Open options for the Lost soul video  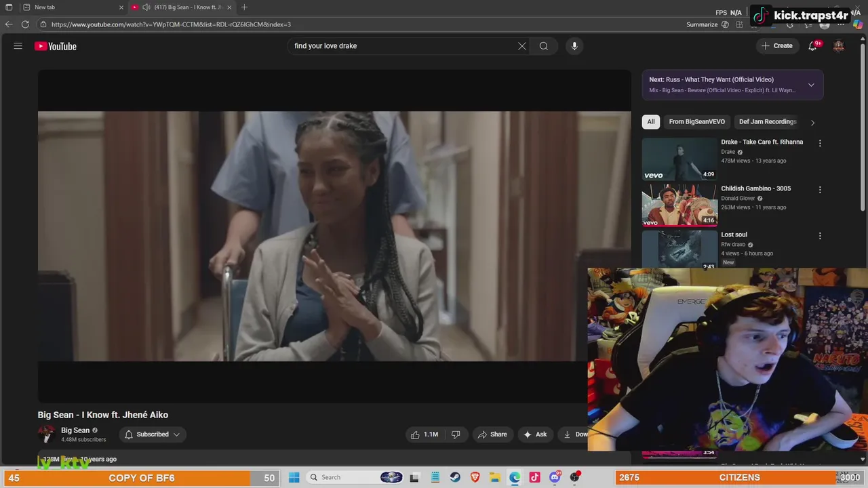pos(820,236)
